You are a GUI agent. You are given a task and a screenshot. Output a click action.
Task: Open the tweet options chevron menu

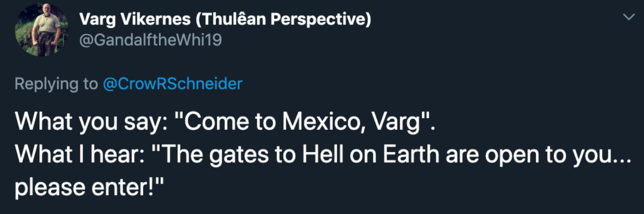click(x=629, y=17)
